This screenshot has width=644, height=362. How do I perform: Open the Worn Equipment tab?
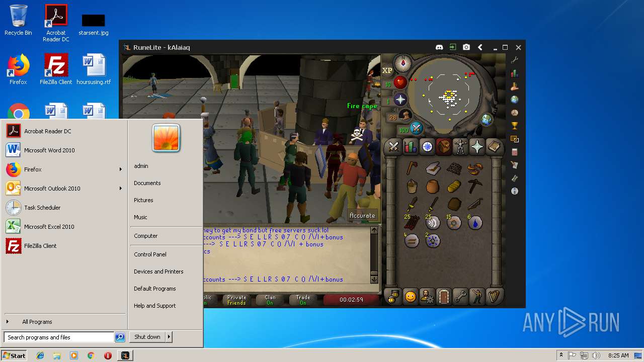[x=460, y=146]
